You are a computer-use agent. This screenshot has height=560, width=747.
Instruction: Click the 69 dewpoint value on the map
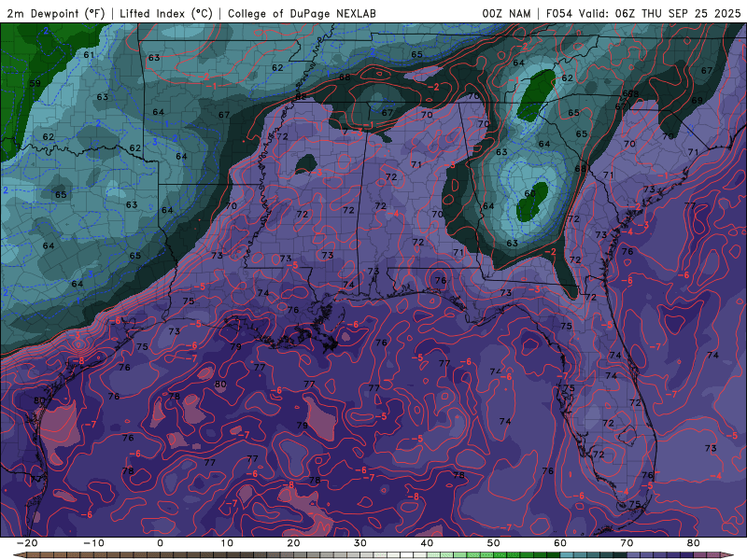[x=697, y=101]
